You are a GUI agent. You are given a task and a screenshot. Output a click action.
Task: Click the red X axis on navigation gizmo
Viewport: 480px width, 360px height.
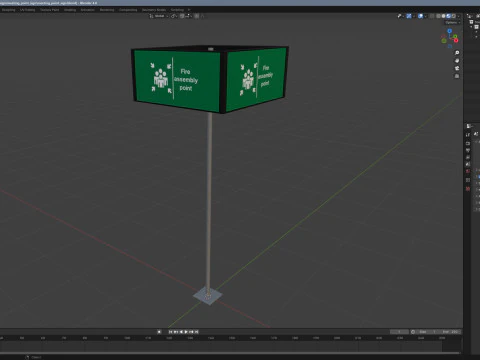click(456, 40)
